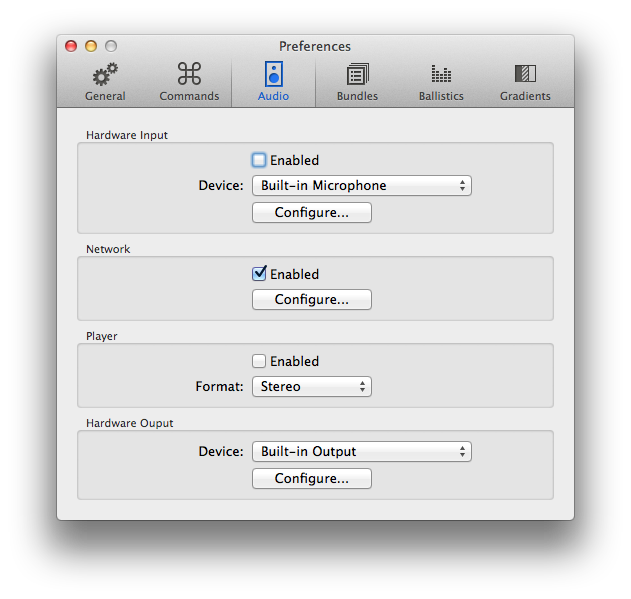Open the Gradients preferences pane
The height and width of the screenshot is (599, 631).
(525, 82)
